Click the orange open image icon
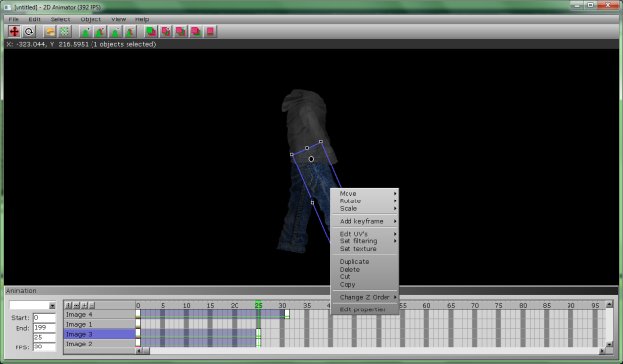The image size is (623, 364). tap(50, 31)
